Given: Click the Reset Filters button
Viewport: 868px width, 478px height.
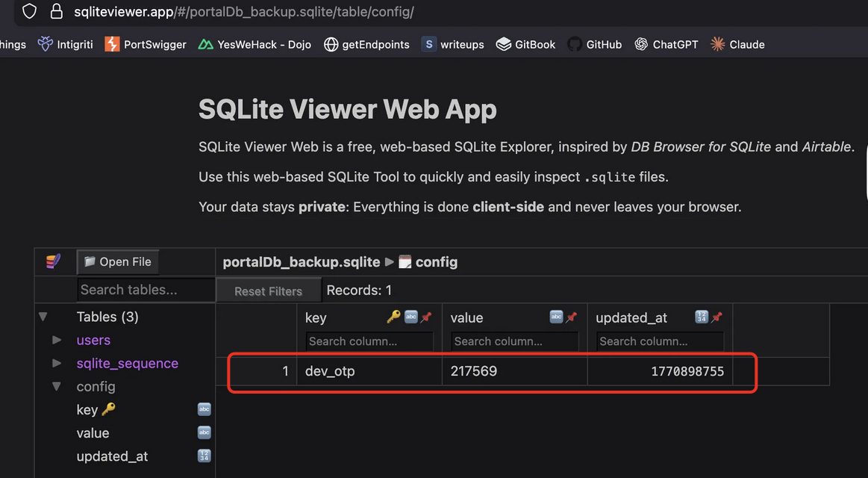Looking at the screenshot, I should point(268,291).
